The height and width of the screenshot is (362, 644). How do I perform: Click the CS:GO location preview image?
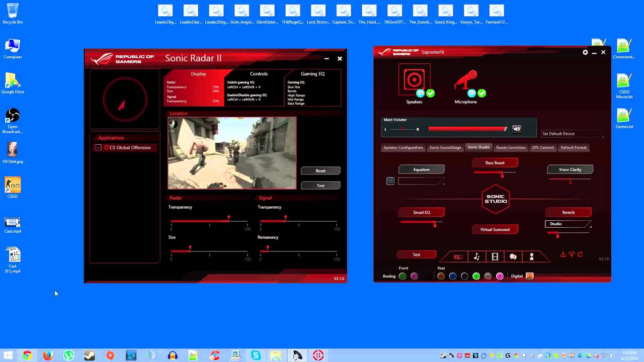[x=232, y=153]
